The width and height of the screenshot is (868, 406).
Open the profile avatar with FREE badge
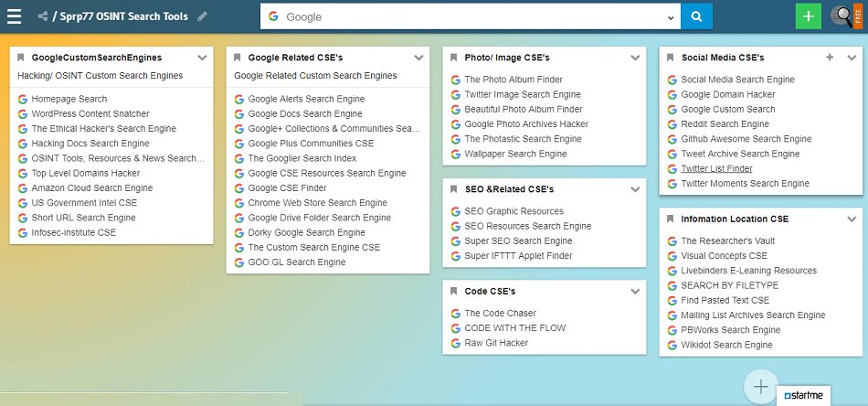tap(846, 16)
